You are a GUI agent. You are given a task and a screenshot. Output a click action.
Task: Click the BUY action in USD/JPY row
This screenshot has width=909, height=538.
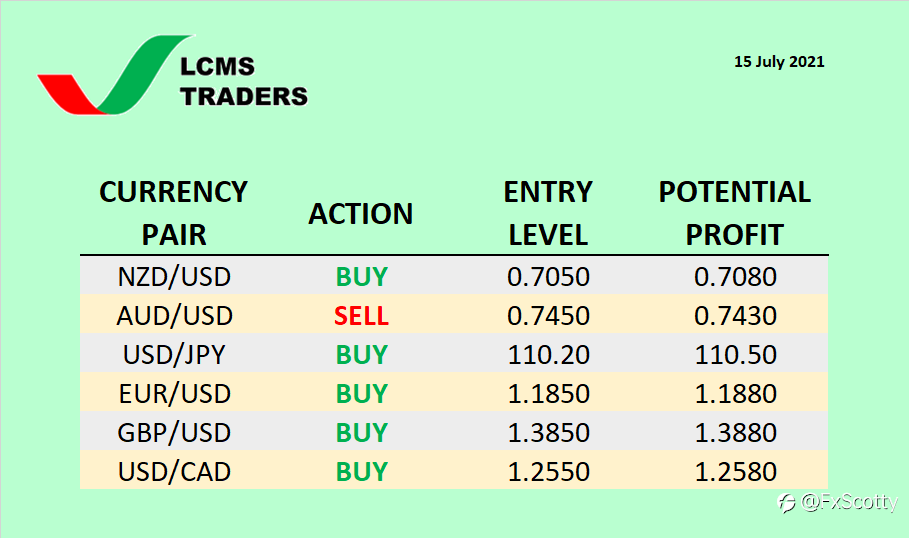[362, 355]
